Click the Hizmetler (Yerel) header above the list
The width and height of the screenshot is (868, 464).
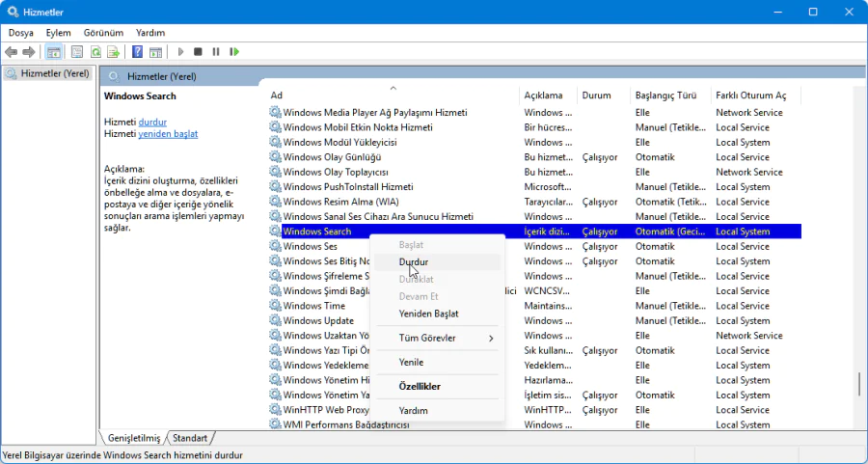162,76
